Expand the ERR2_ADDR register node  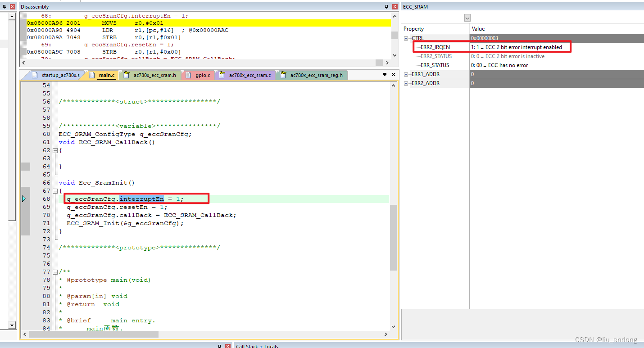click(x=405, y=83)
